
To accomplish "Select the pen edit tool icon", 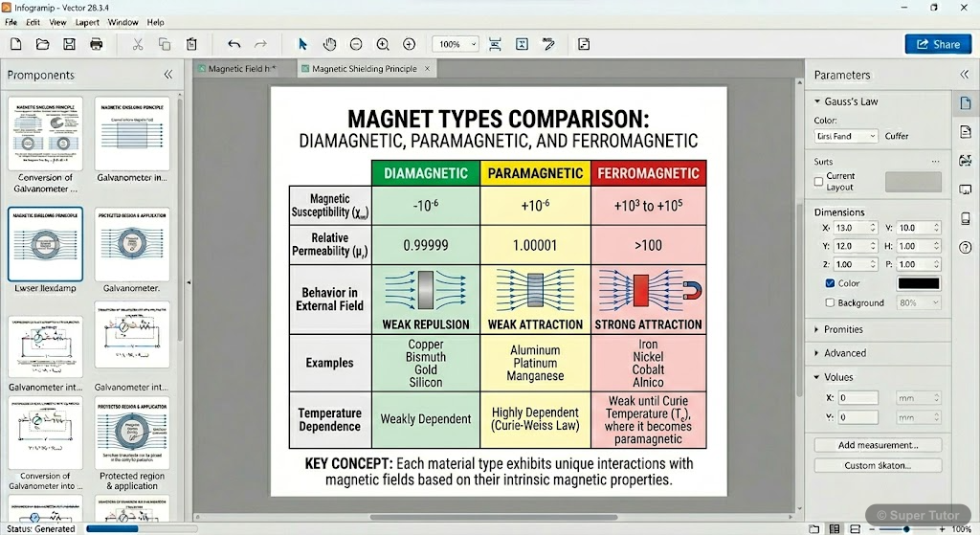I will pos(548,44).
